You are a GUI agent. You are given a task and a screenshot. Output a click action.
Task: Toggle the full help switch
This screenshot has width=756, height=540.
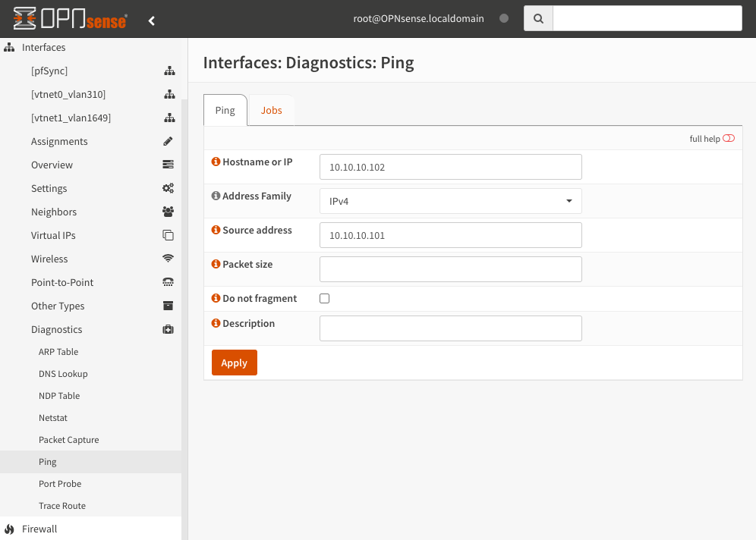(729, 138)
